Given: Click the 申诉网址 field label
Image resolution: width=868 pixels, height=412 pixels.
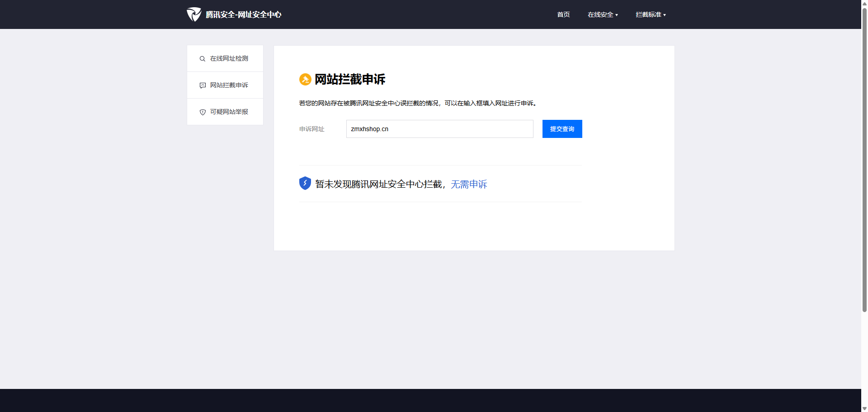Looking at the screenshot, I should click(x=312, y=129).
